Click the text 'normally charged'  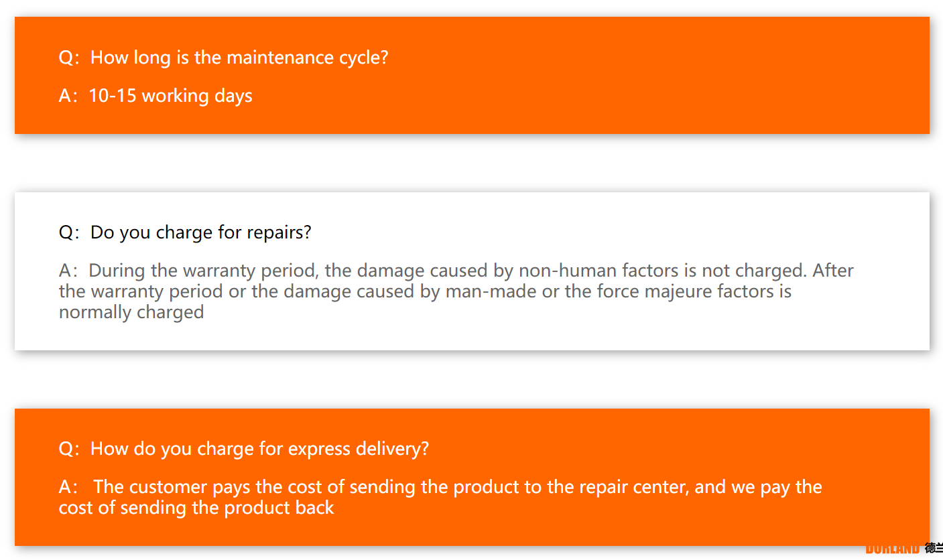[131, 312]
